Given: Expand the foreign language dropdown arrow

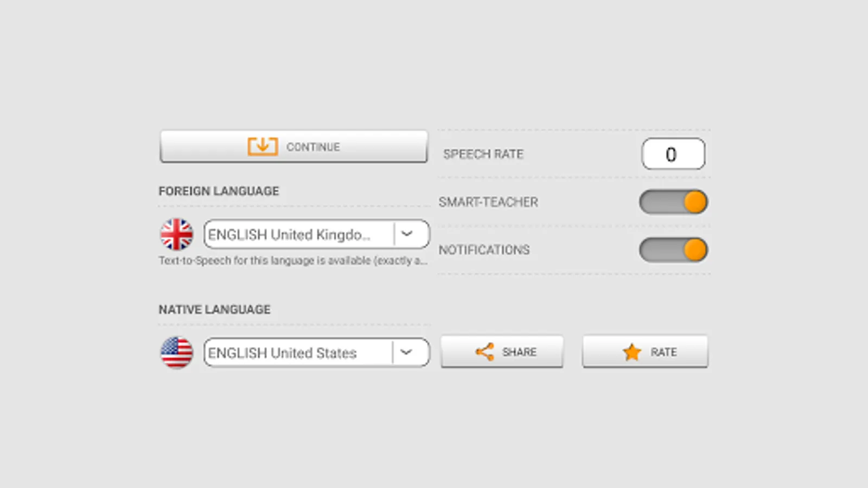Looking at the screenshot, I should [x=407, y=234].
